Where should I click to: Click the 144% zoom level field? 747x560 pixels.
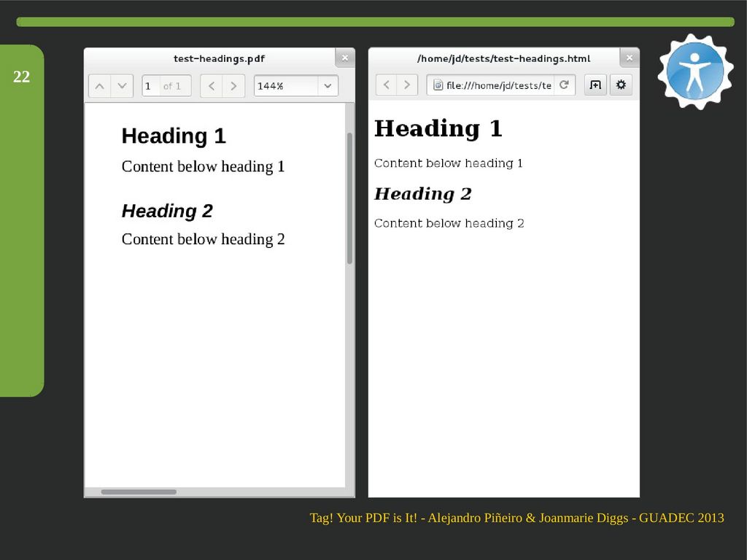tap(285, 86)
